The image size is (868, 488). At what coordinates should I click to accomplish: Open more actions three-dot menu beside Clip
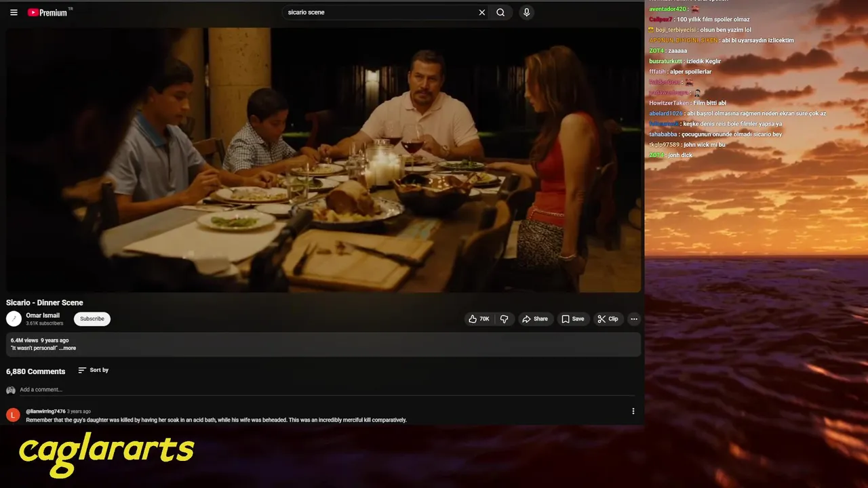pos(634,319)
